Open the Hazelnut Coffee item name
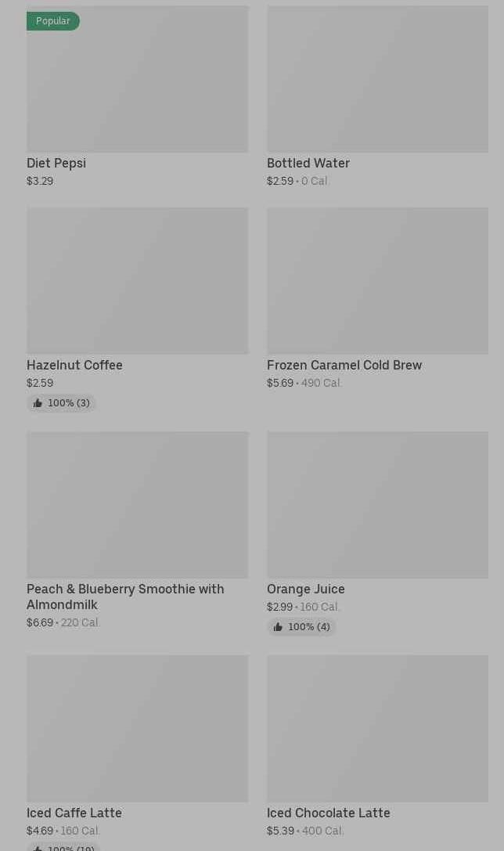Image resolution: width=504 pixels, height=851 pixels. [x=74, y=365]
